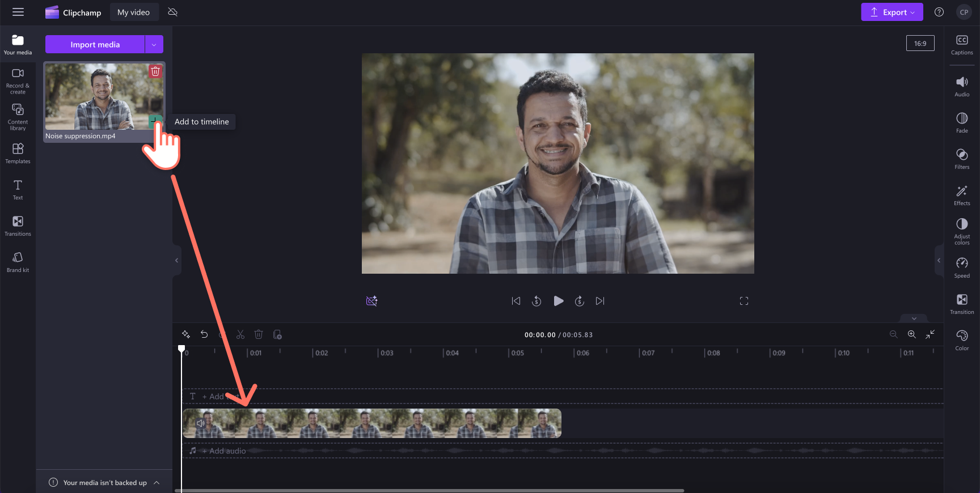The image size is (980, 493).
Task: Duplicate the selected clip
Action: point(277,334)
